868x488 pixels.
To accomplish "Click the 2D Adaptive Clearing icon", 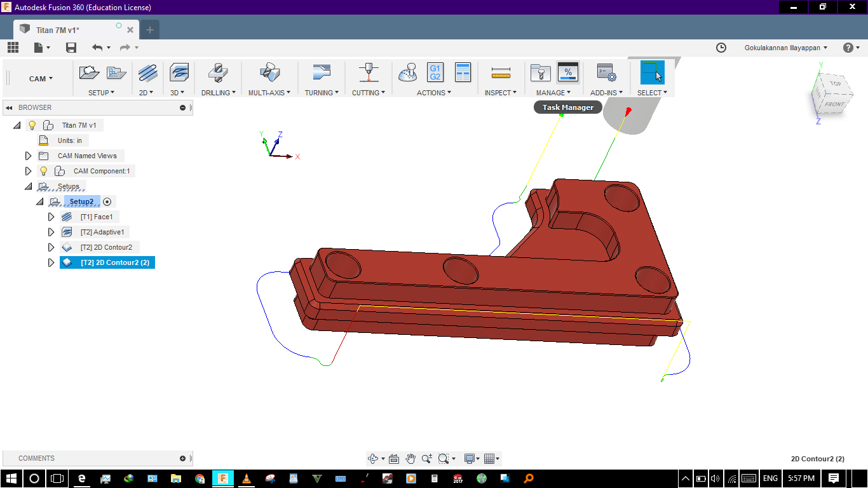I will [147, 72].
